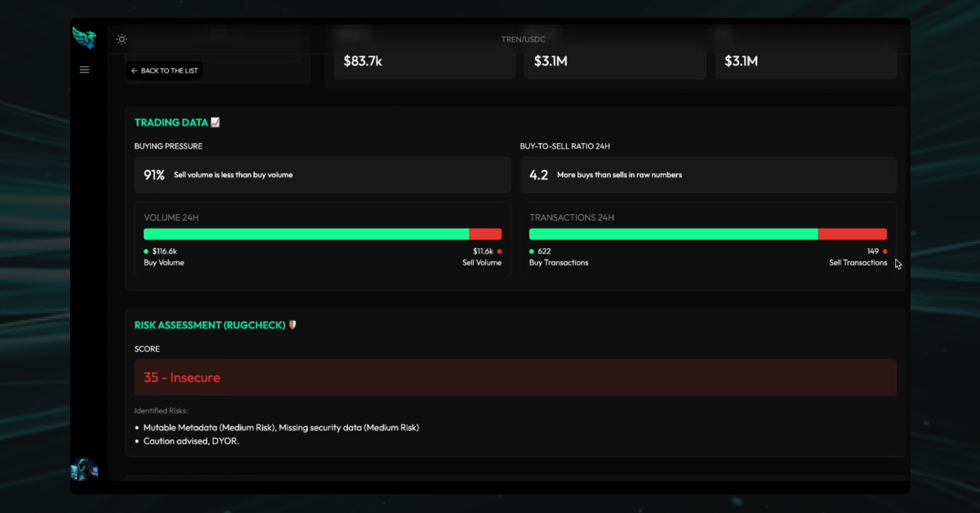Viewport: 980px width, 513px height.
Task: Select the green buy volume bar segment
Action: [306, 234]
